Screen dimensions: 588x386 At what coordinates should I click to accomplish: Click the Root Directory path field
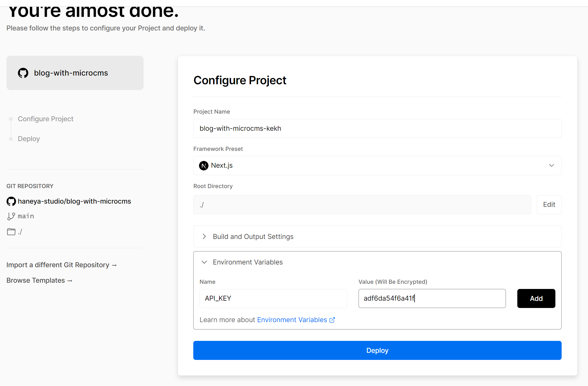tap(362, 205)
